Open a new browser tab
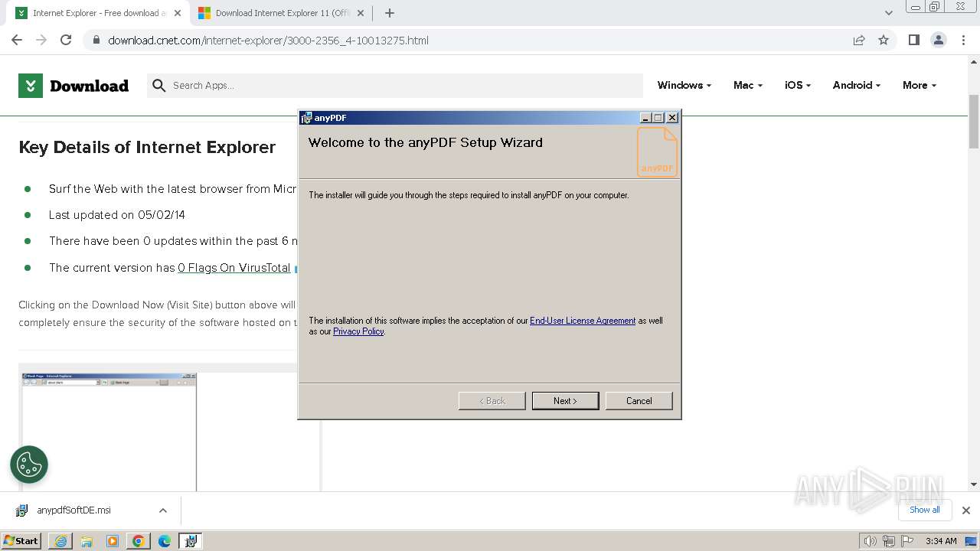Image resolution: width=980 pixels, height=551 pixels. 390,13
